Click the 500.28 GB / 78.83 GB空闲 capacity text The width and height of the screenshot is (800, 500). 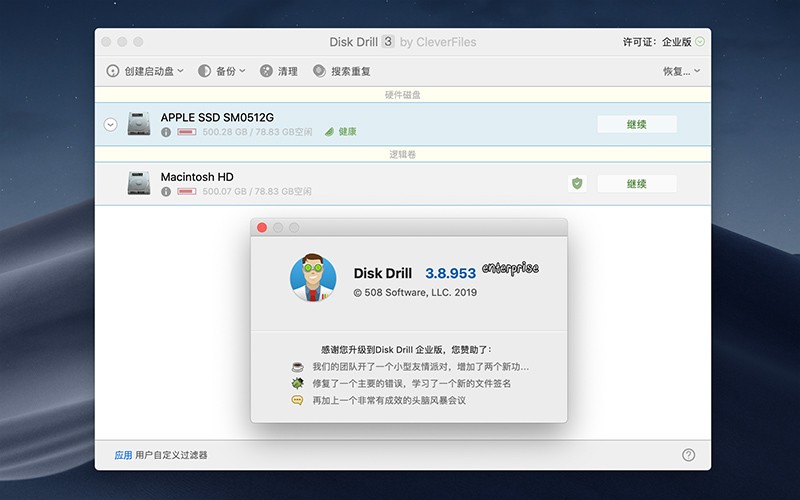(x=257, y=132)
